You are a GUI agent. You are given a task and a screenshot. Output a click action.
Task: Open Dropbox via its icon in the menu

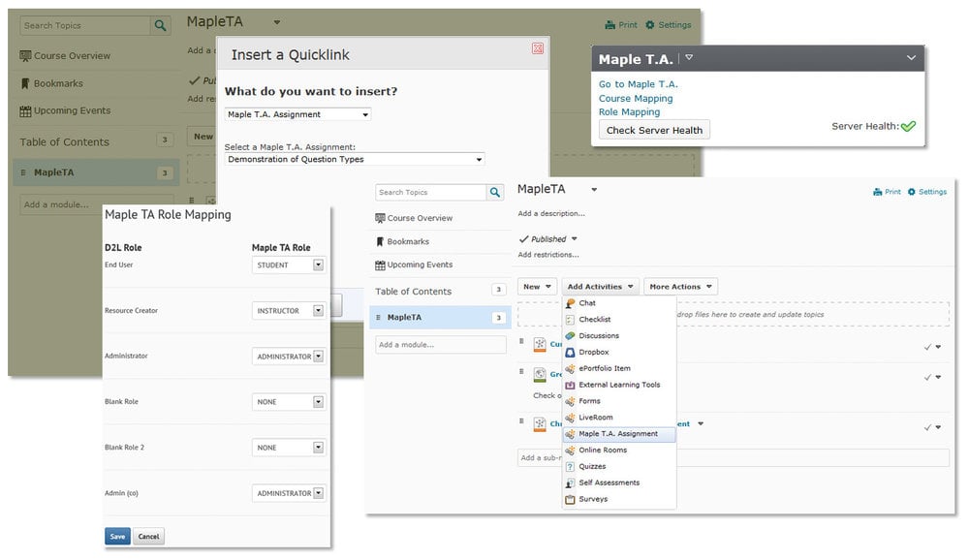click(x=572, y=350)
